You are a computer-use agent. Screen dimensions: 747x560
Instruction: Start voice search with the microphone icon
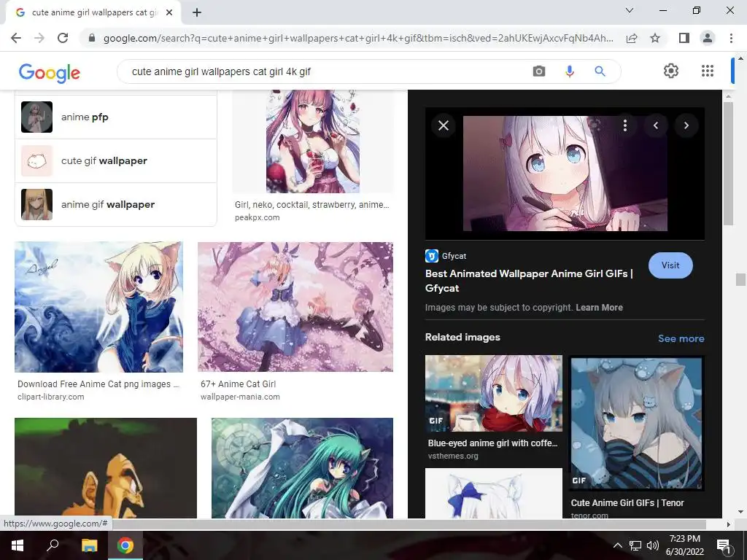coord(569,71)
